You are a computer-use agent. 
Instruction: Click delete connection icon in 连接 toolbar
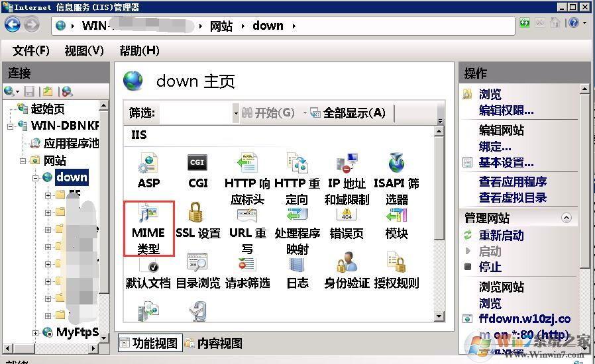[67, 91]
